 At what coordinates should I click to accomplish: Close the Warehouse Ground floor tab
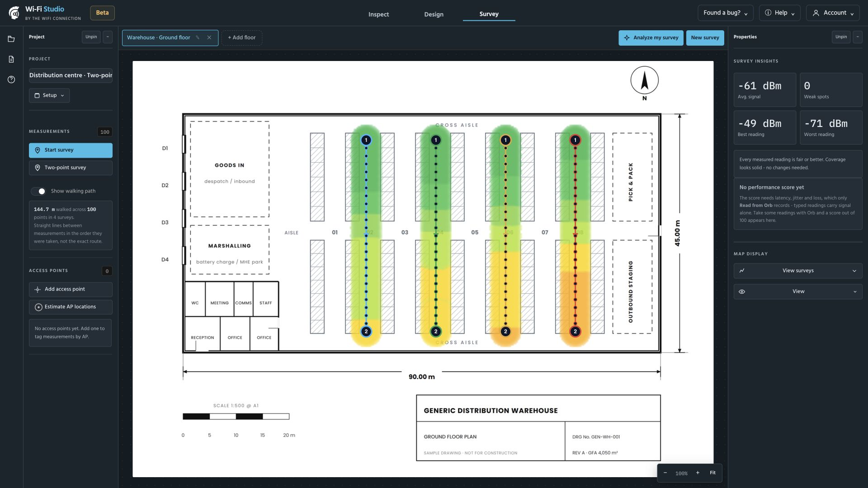209,38
